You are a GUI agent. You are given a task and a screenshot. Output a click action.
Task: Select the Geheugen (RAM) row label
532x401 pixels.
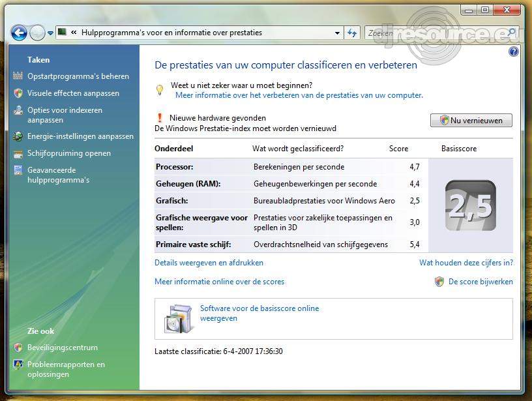tap(188, 184)
